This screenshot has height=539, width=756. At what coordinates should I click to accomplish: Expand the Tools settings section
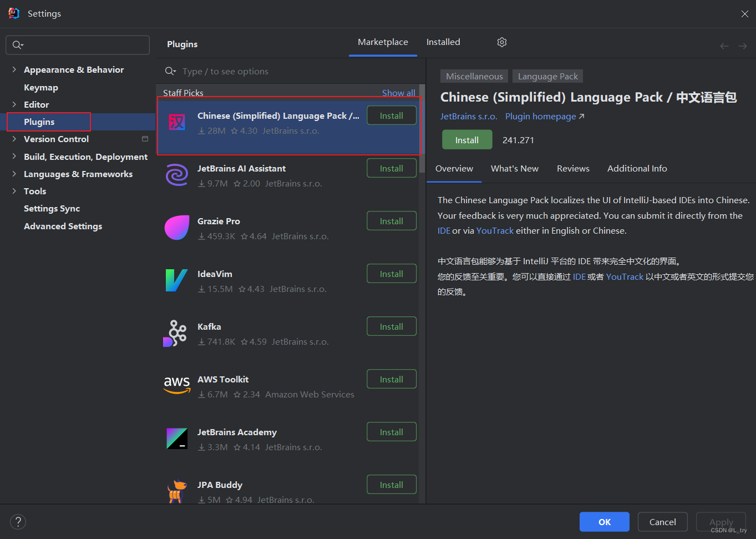pyautogui.click(x=14, y=191)
